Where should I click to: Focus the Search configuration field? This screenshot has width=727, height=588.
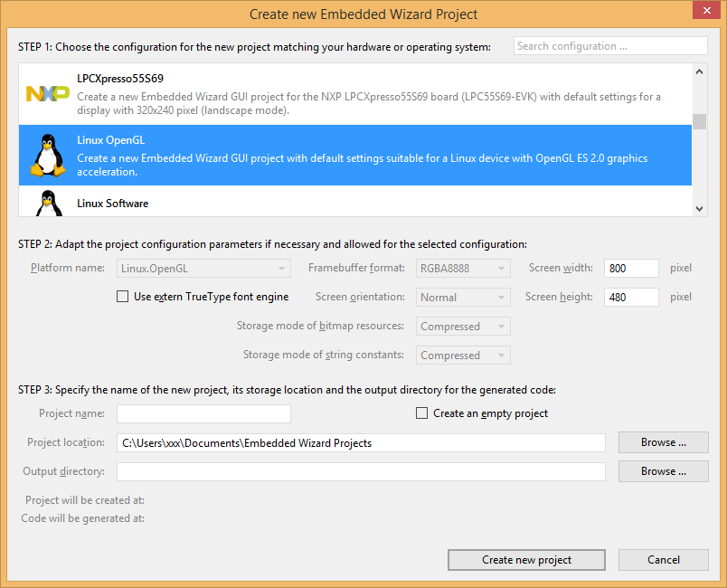pyautogui.click(x=610, y=46)
